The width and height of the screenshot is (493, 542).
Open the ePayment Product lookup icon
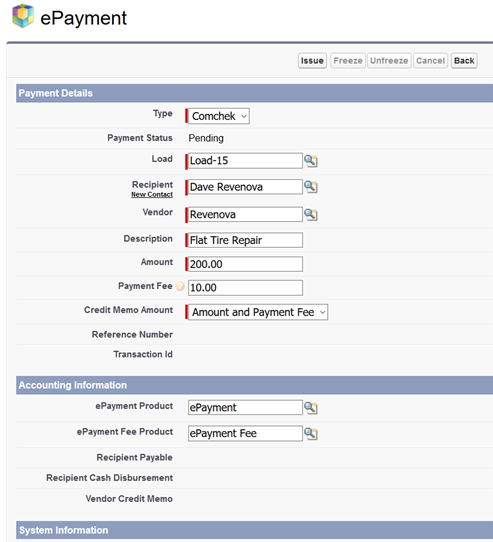(x=310, y=408)
